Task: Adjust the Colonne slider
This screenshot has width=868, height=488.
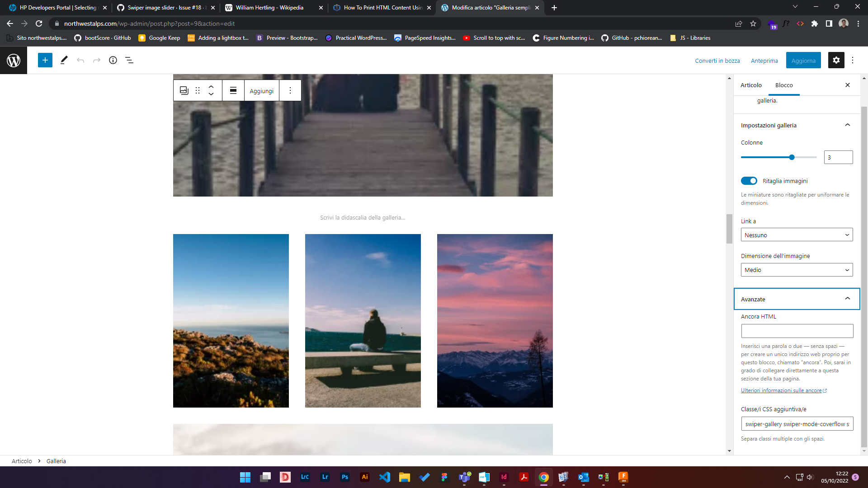Action: pyautogui.click(x=792, y=157)
